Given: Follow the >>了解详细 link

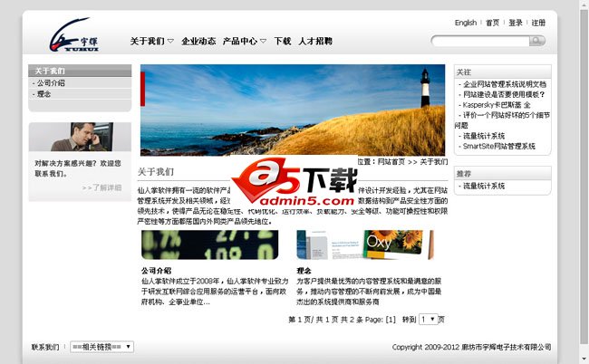Looking at the screenshot, I should pos(101,187).
